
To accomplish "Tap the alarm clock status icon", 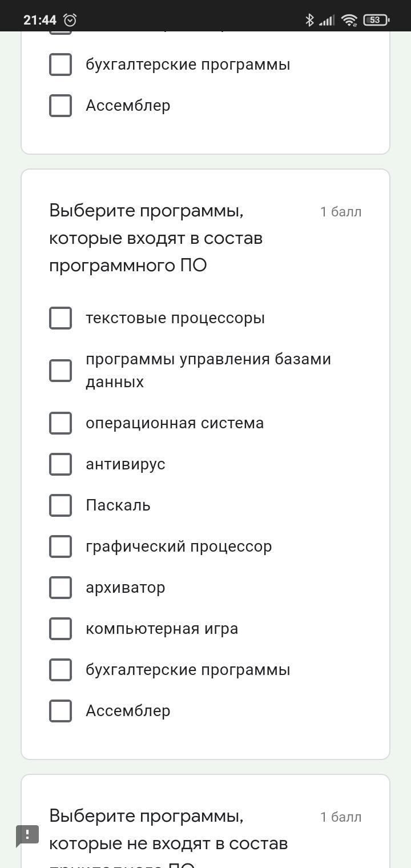I will pyautogui.click(x=70, y=20).
